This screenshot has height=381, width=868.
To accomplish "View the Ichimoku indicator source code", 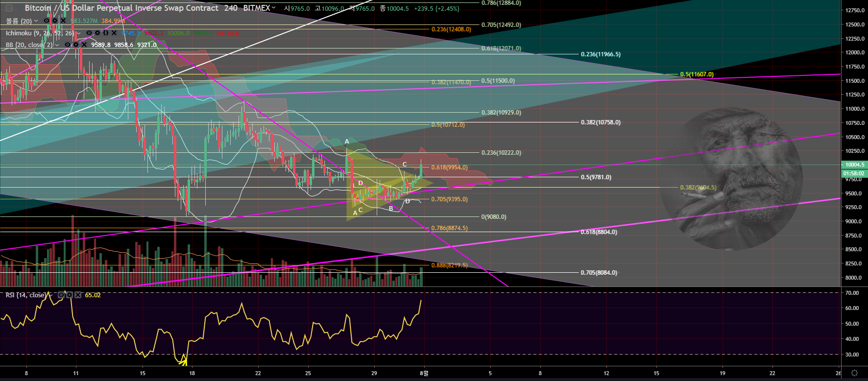I will [x=106, y=33].
